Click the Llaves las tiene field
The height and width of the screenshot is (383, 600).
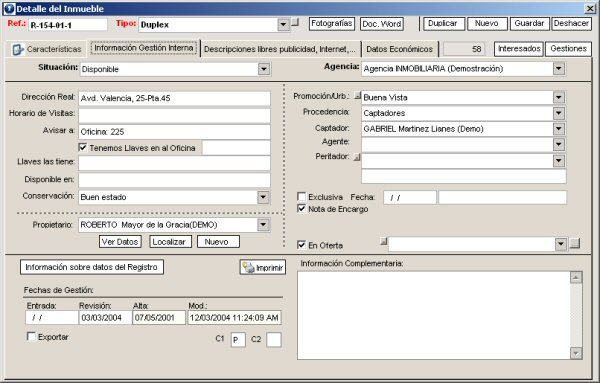coord(174,163)
